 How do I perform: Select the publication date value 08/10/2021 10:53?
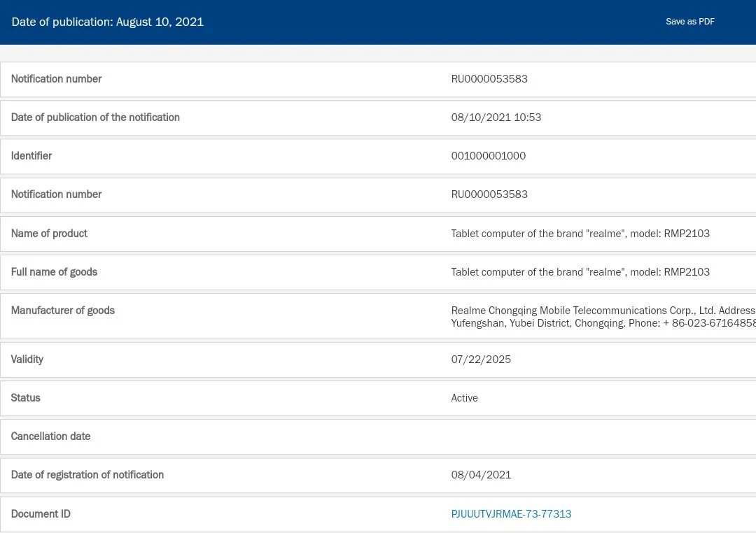[496, 118]
